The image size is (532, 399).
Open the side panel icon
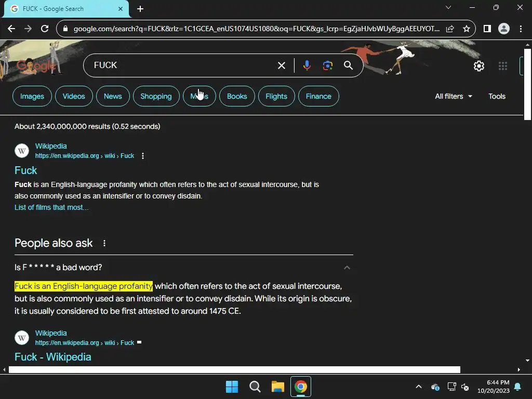coord(487,29)
